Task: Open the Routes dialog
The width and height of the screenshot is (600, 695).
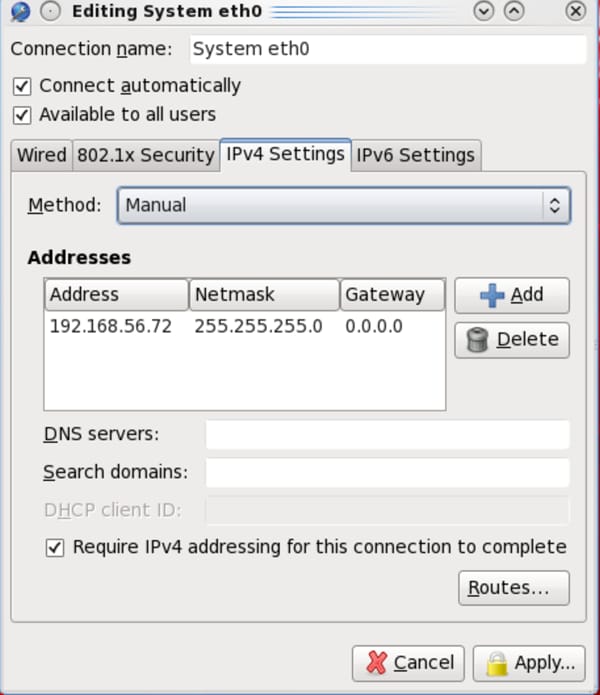Action: click(513, 588)
